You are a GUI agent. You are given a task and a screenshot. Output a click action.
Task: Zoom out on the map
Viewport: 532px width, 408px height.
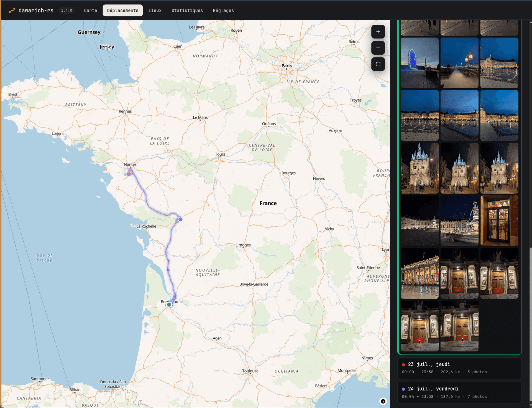click(378, 48)
